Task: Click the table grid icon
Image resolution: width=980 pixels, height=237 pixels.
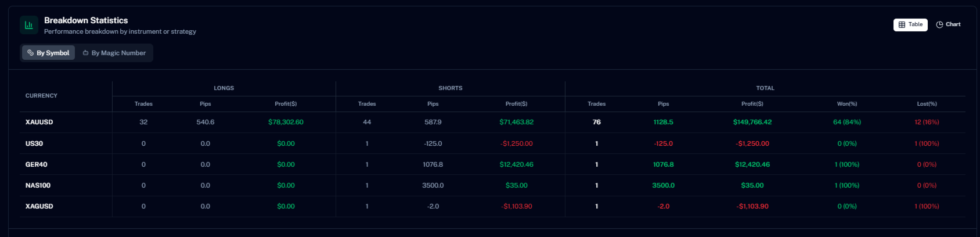Action: (902, 24)
